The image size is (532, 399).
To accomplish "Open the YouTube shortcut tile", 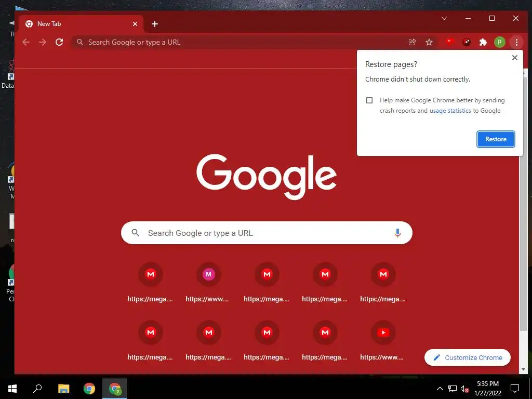I will tap(383, 341).
